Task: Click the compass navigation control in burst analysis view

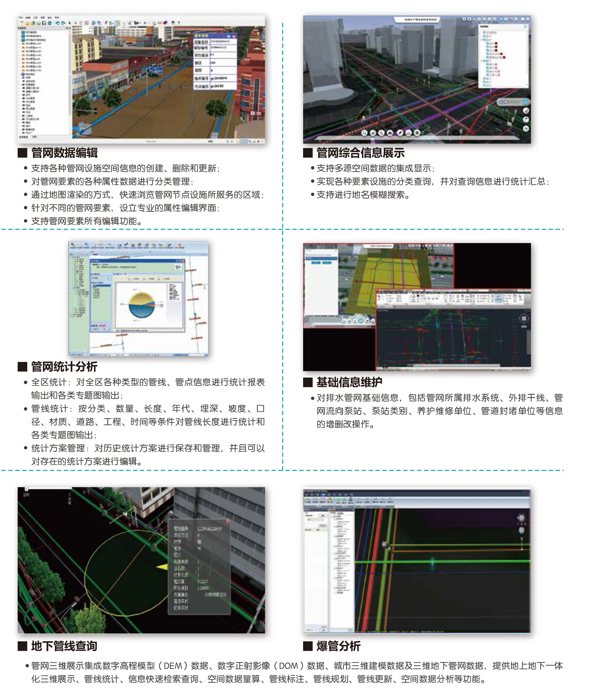Action: (521, 518)
